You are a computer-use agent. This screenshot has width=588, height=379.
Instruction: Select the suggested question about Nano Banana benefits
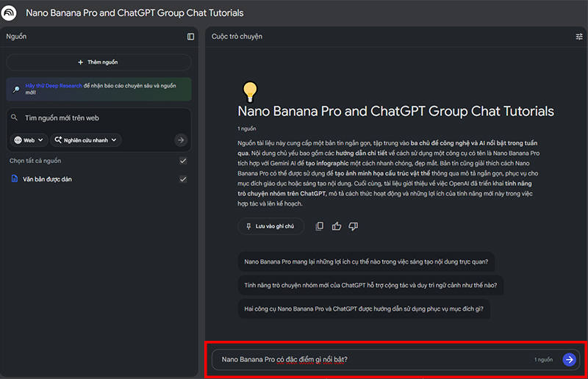(x=367, y=261)
